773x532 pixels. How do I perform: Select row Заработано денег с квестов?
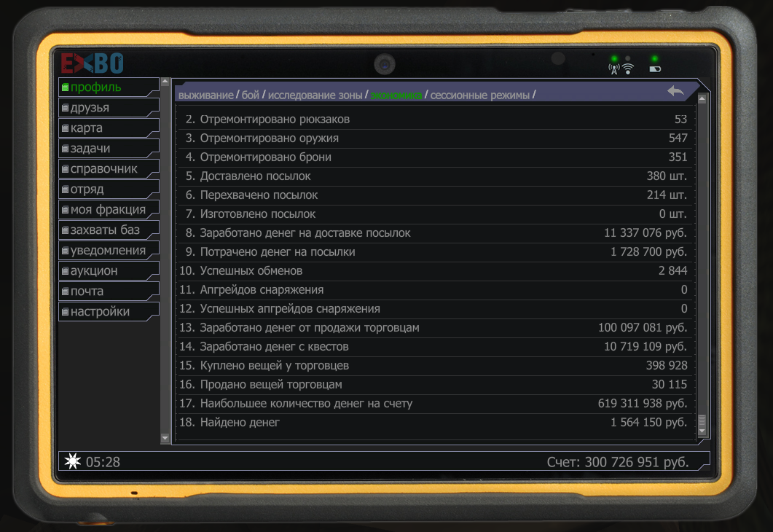pyautogui.click(x=434, y=347)
